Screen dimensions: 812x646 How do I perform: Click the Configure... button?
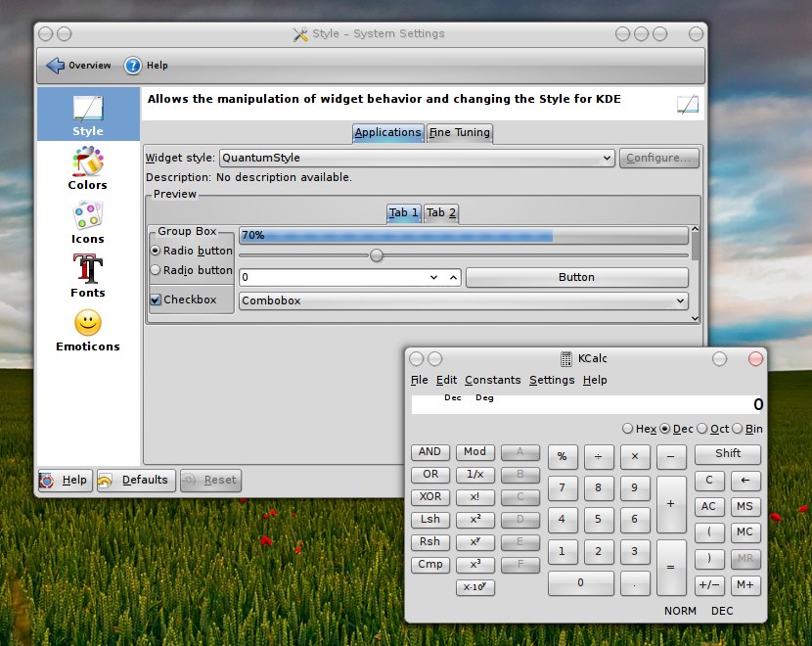pos(658,158)
